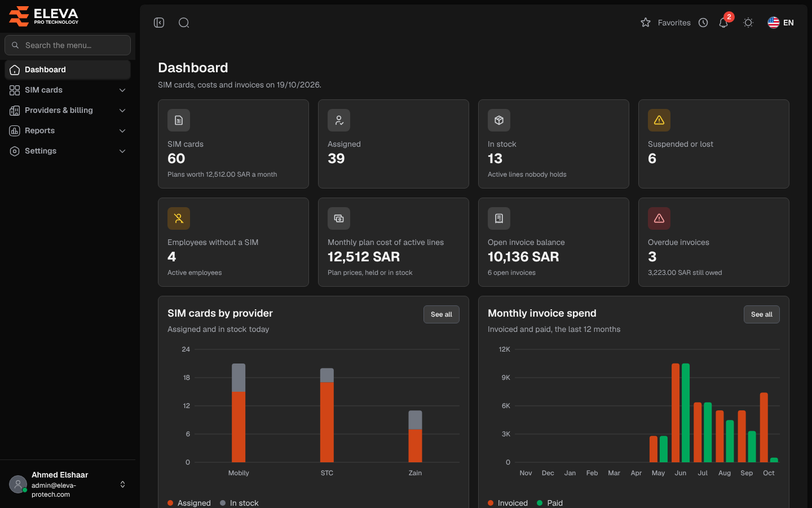Screen dimensions: 812x508
Task: Open the EN language selector
Action: pyautogui.click(x=781, y=23)
